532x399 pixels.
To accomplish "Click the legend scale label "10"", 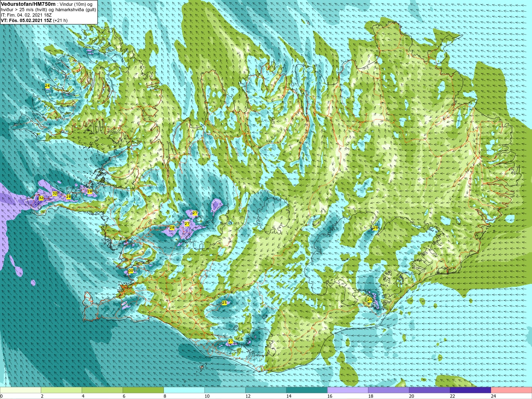I will tap(207, 396).
